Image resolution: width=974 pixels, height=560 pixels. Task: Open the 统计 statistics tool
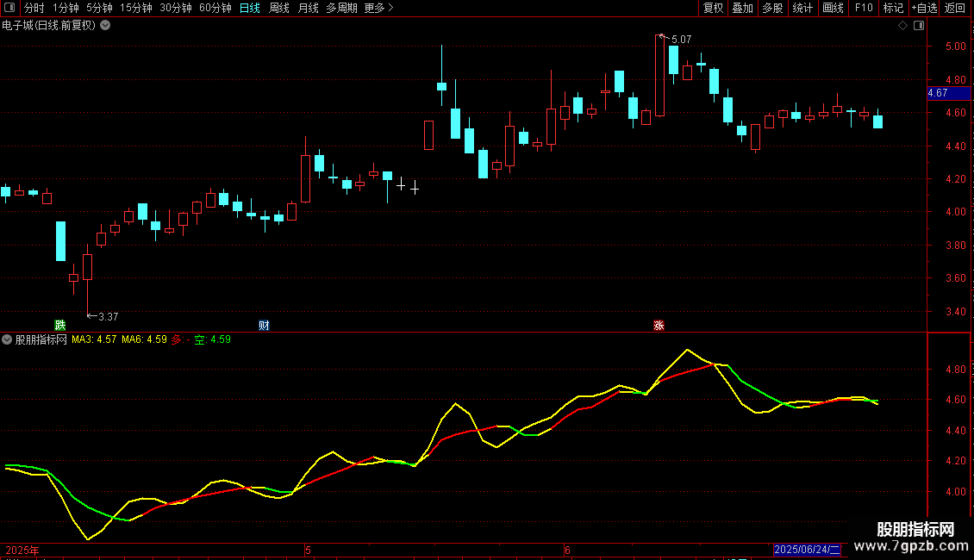802,8
